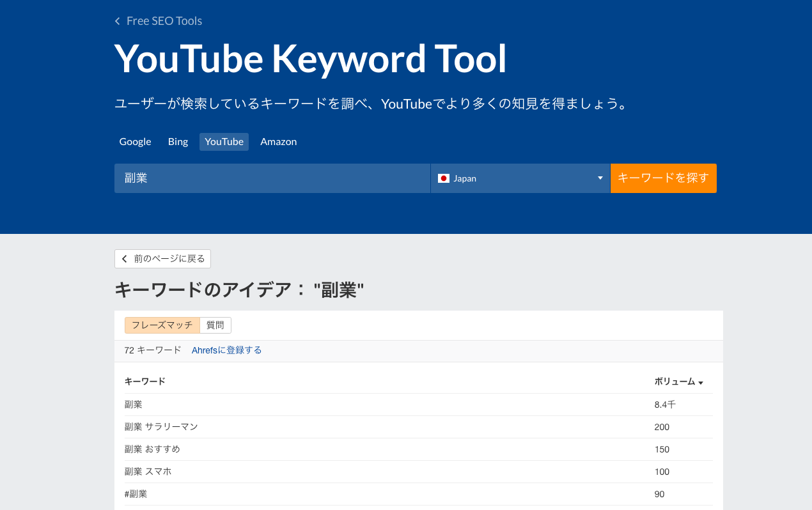
Task: Click 前のページに戻る back button
Action: 162,259
